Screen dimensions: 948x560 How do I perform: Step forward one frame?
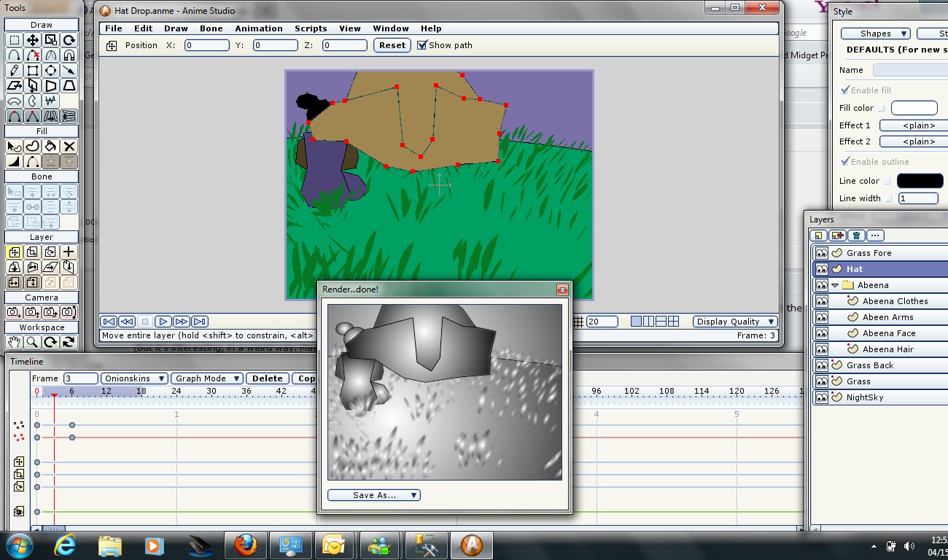182,322
